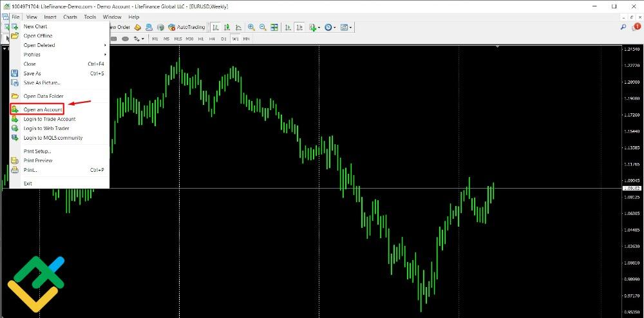
Task: Open the Window menu
Action: tap(112, 17)
